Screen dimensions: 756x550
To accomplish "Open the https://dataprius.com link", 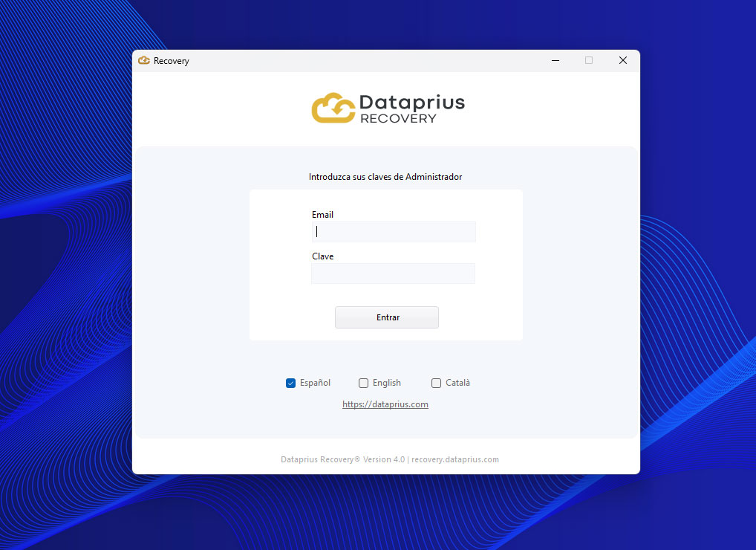I will click(x=385, y=404).
